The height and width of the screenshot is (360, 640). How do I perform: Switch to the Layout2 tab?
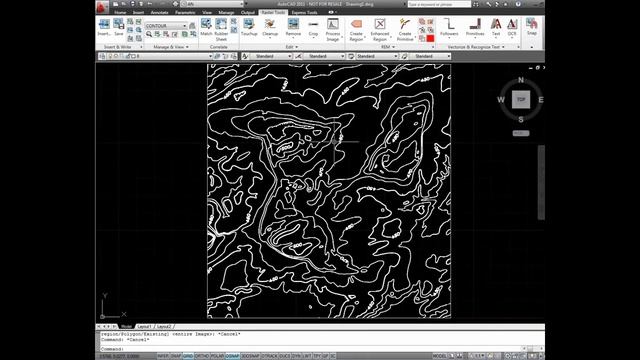pos(164,327)
